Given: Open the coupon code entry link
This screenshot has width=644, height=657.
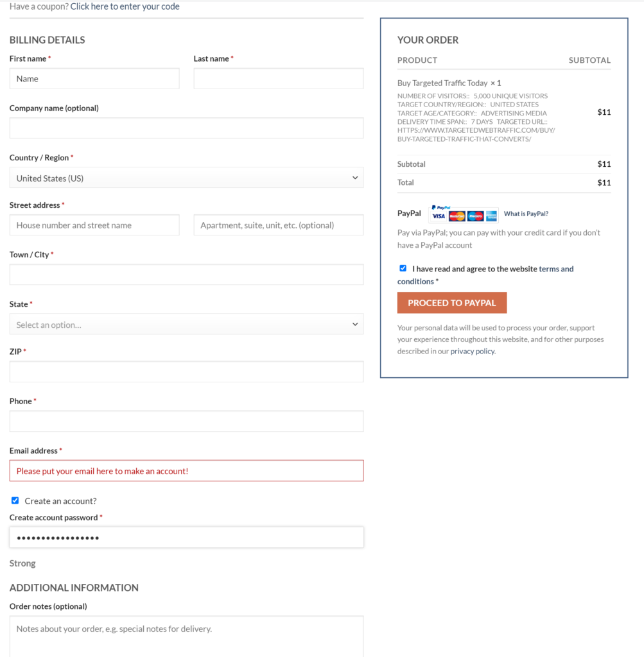Looking at the screenshot, I should click(x=125, y=6).
